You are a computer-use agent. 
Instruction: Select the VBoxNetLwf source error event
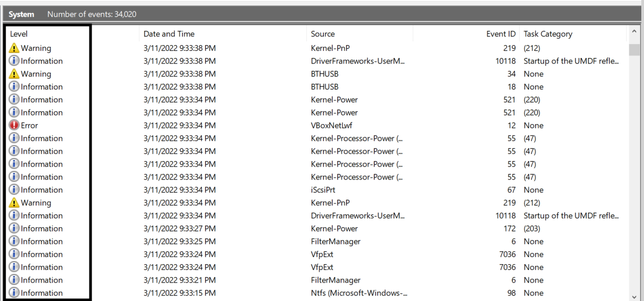(x=329, y=125)
